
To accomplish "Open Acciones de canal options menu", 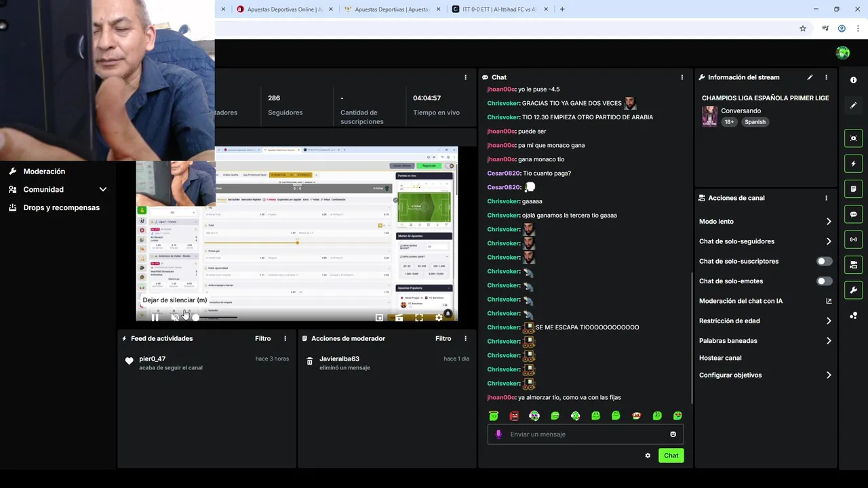I will pyautogui.click(x=826, y=198).
